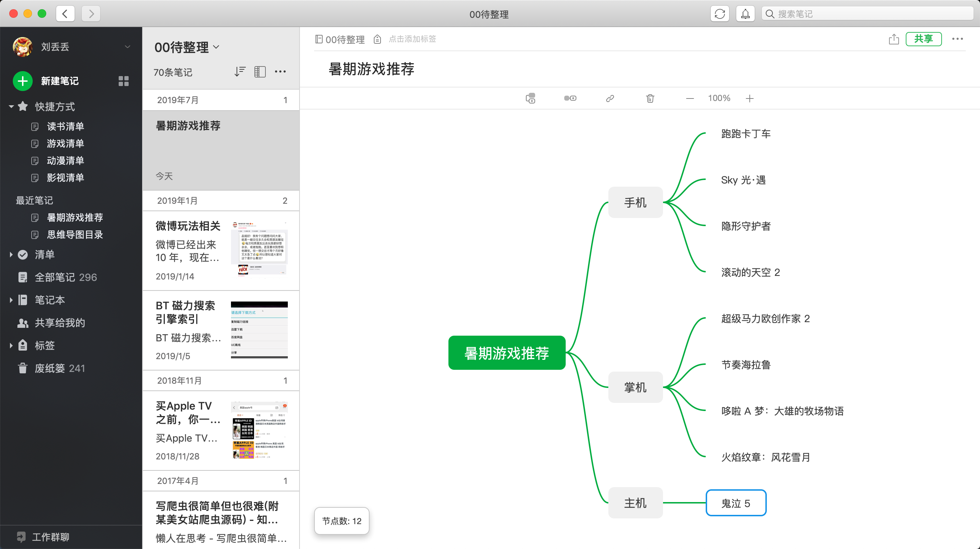Expand the 笔记本 notebooks tree
Image resolution: width=980 pixels, height=549 pixels.
tap(11, 300)
